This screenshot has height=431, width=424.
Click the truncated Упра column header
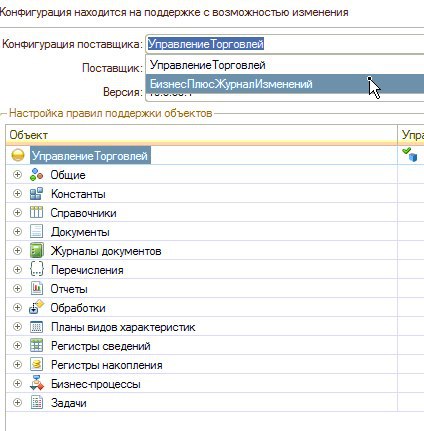pyautogui.click(x=411, y=135)
